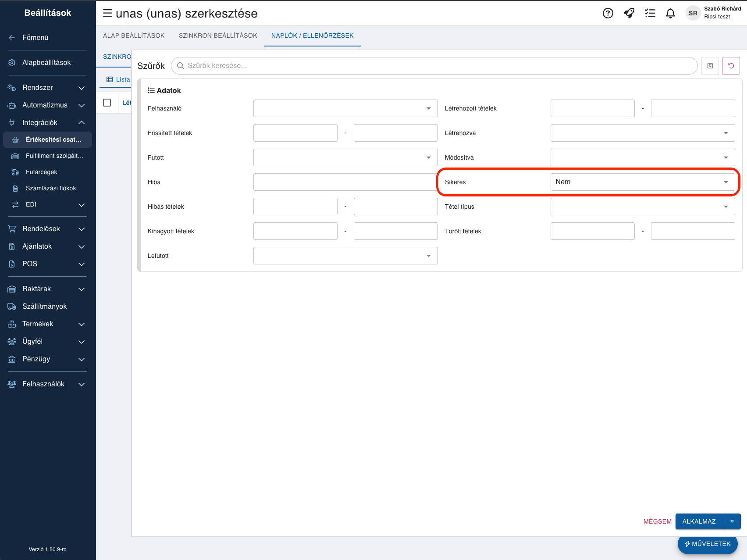Open the SR user avatar
Viewport: 747px width, 560px height.
[x=693, y=13]
